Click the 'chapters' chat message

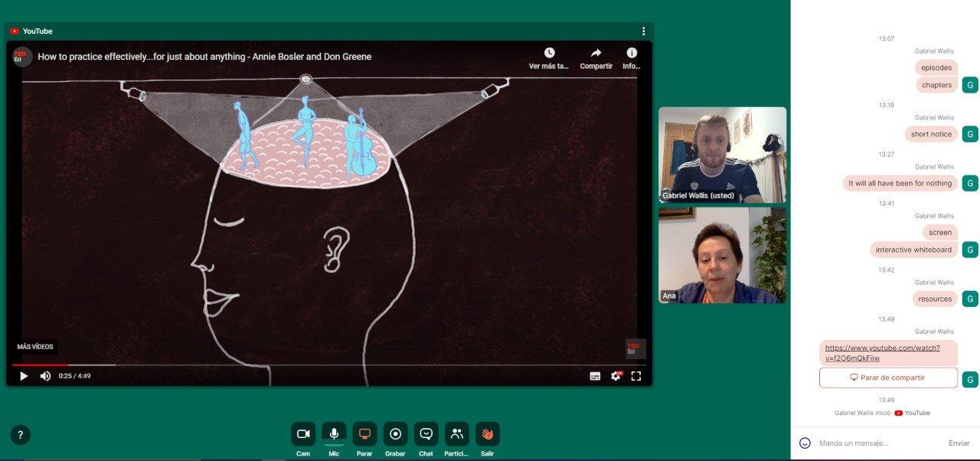tap(936, 85)
